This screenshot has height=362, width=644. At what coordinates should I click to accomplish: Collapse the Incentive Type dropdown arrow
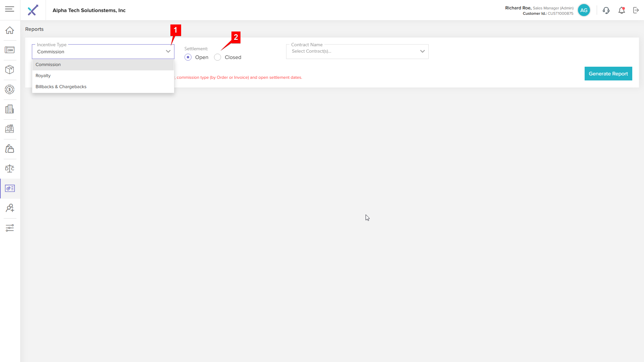click(x=168, y=52)
